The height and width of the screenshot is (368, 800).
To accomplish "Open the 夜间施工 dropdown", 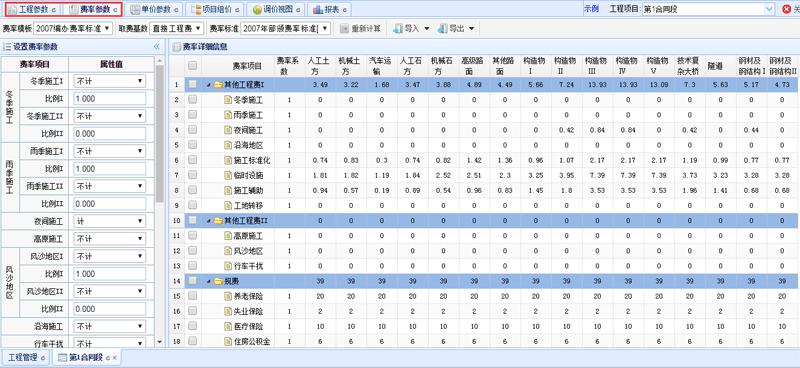I will click(x=110, y=221).
